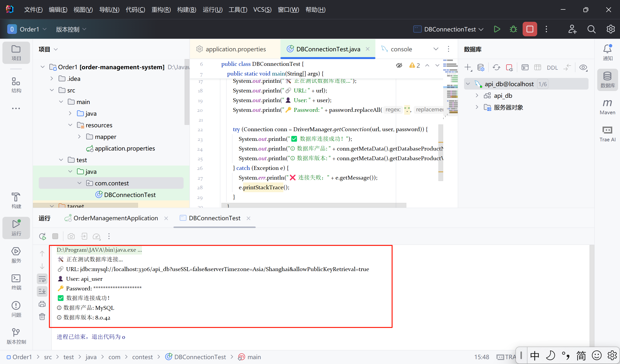Open more run actions menu in title bar
Image resolution: width=620 pixels, height=364 pixels.
coord(546,29)
